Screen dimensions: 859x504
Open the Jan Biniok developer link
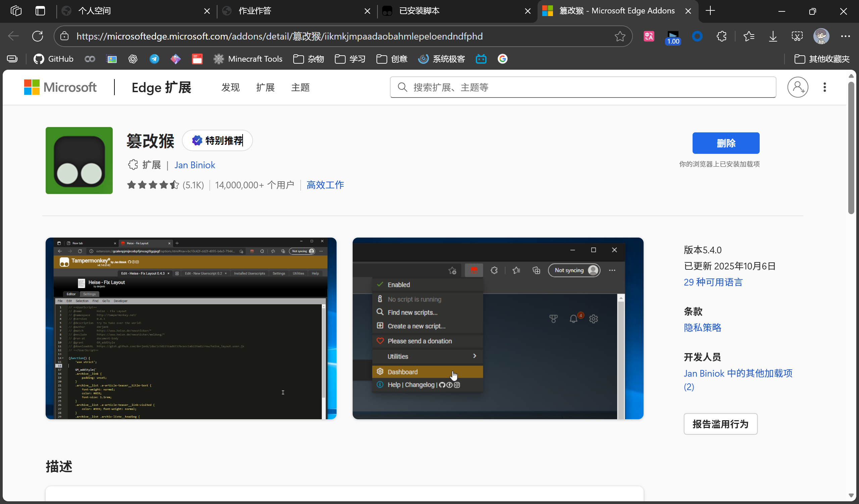tap(195, 165)
